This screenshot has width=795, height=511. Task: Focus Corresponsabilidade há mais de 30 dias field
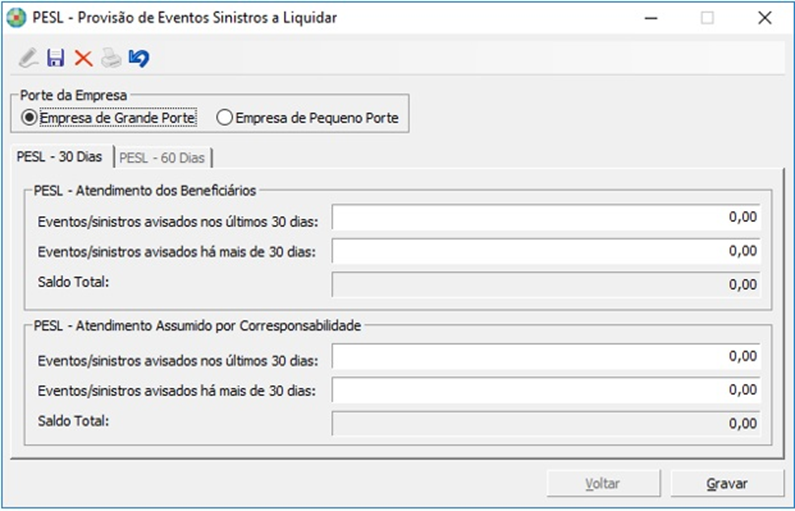(x=546, y=390)
